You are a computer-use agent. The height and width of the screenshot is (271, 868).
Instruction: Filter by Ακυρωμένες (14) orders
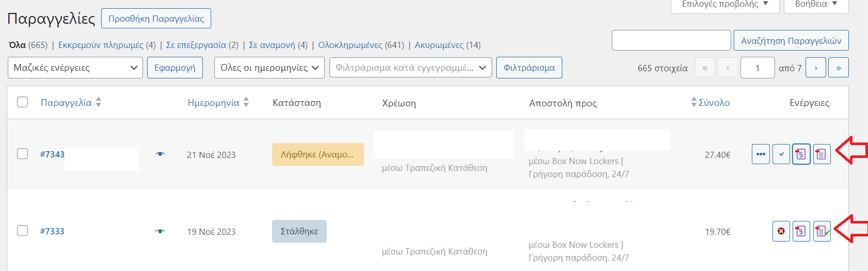tap(447, 45)
